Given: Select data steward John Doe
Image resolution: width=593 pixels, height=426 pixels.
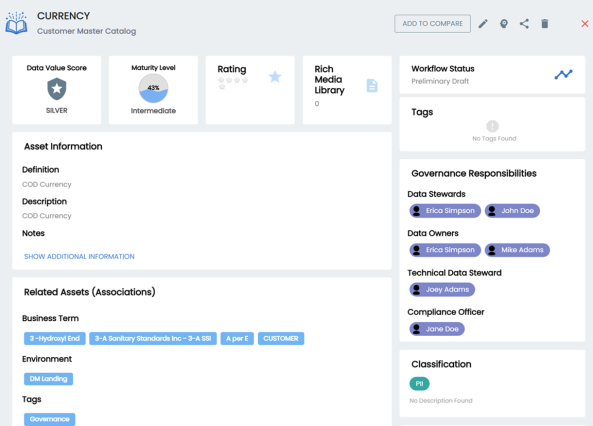Looking at the screenshot, I should pyautogui.click(x=512, y=211).
